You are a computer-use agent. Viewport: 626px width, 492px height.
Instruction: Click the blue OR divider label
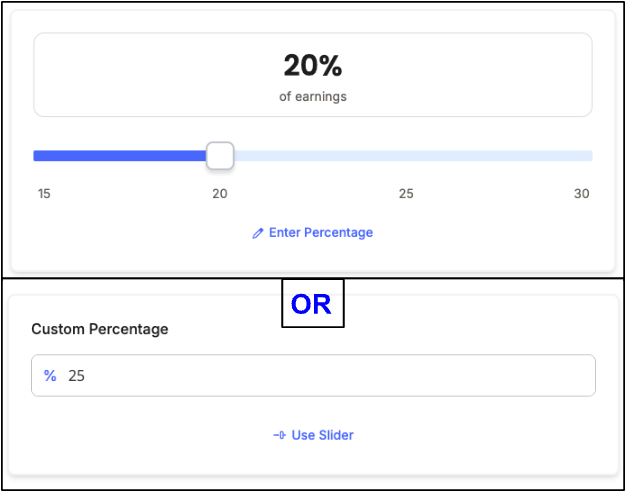(313, 305)
